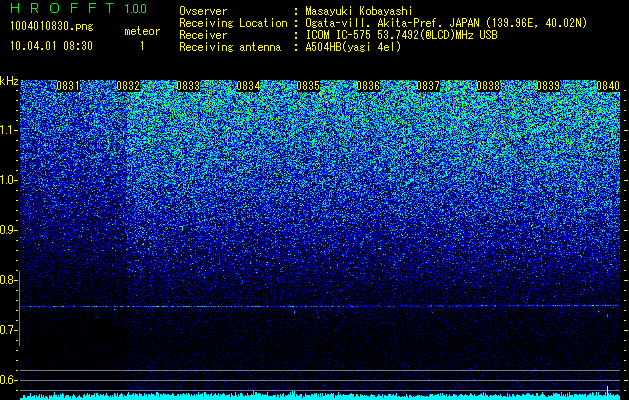Image resolution: width=629 pixels, height=400 pixels.
Task: Click the Ogata-vill. Akita-Pref. JAPAN location text
Action: tap(446, 23)
